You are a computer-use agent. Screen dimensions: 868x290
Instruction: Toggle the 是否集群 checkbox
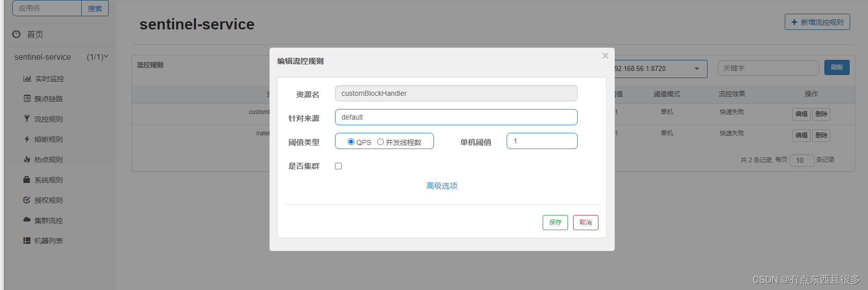339,166
